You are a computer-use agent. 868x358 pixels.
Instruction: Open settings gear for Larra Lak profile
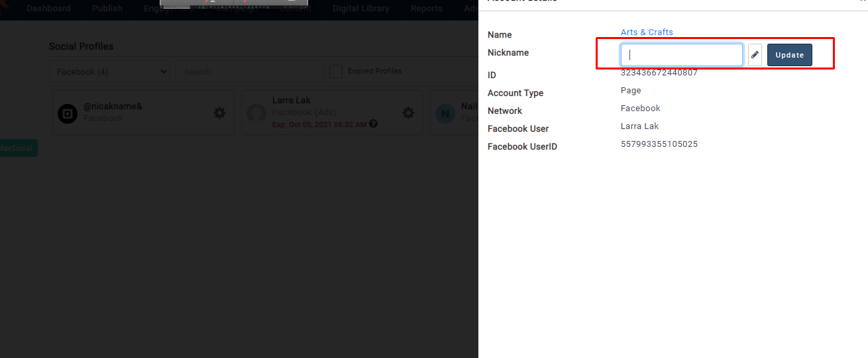tap(408, 113)
